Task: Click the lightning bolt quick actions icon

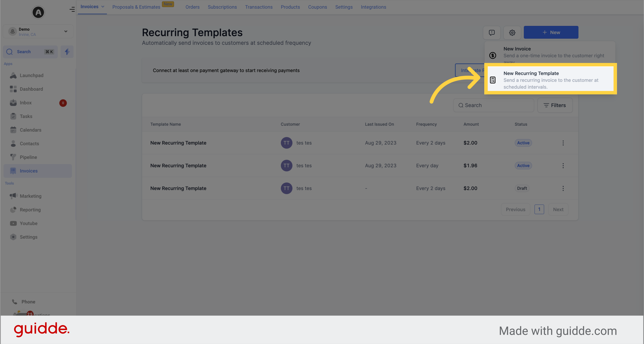Action: coord(67,52)
